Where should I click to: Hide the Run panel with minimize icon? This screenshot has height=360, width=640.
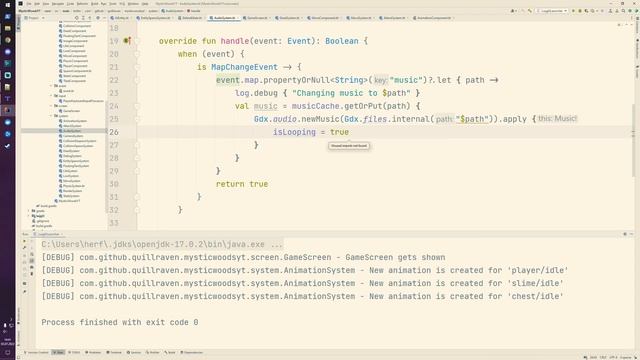tap(631, 234)
